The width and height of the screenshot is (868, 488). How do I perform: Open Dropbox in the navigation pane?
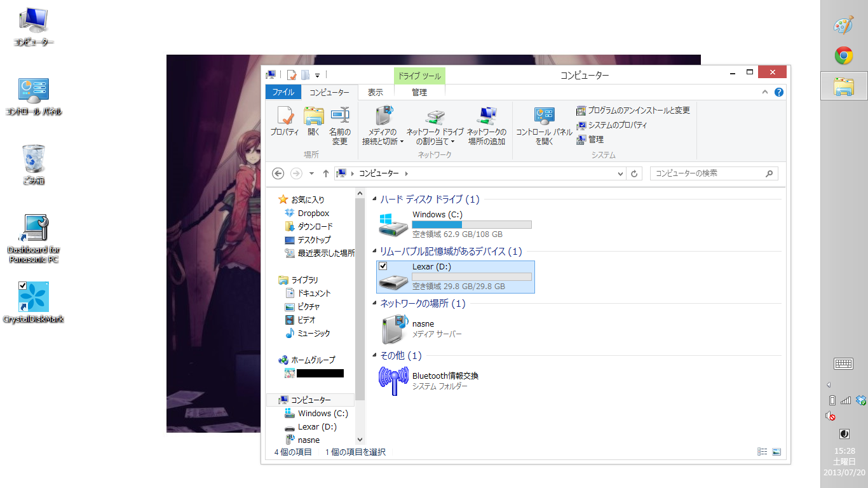313,213
